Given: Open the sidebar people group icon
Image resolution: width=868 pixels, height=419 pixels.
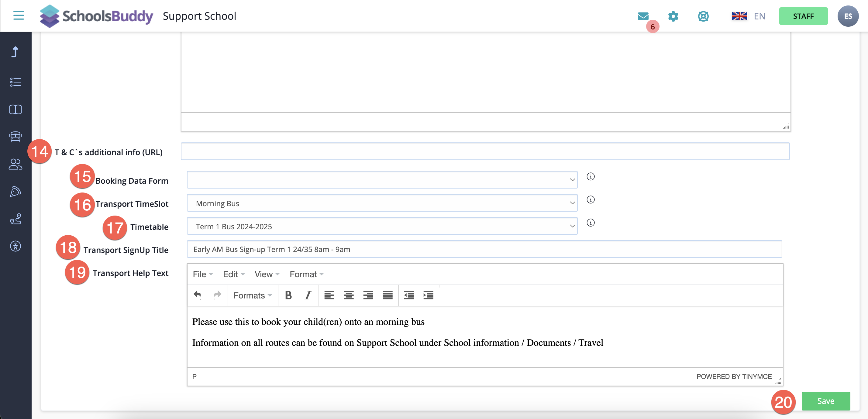Looking at the screenshot, I should pyautogui.click(x=15, y=164).
